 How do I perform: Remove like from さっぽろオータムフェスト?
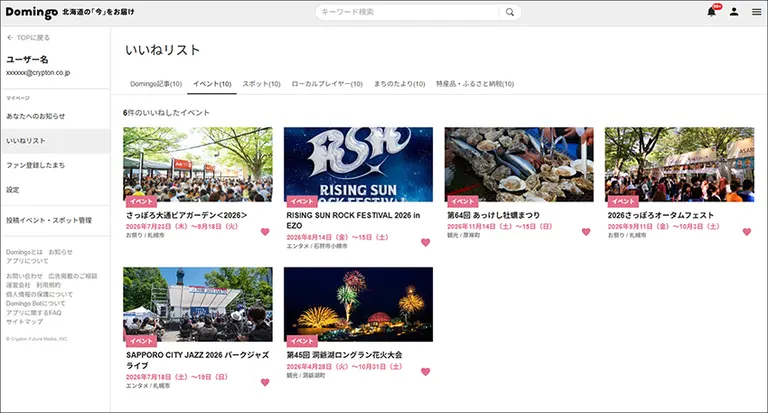click(746, 232)
